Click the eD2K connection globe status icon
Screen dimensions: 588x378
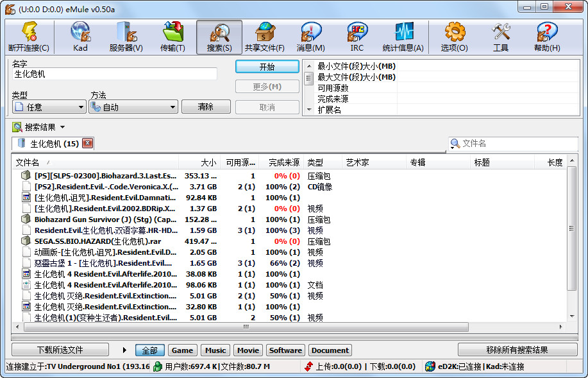[430, 366]
